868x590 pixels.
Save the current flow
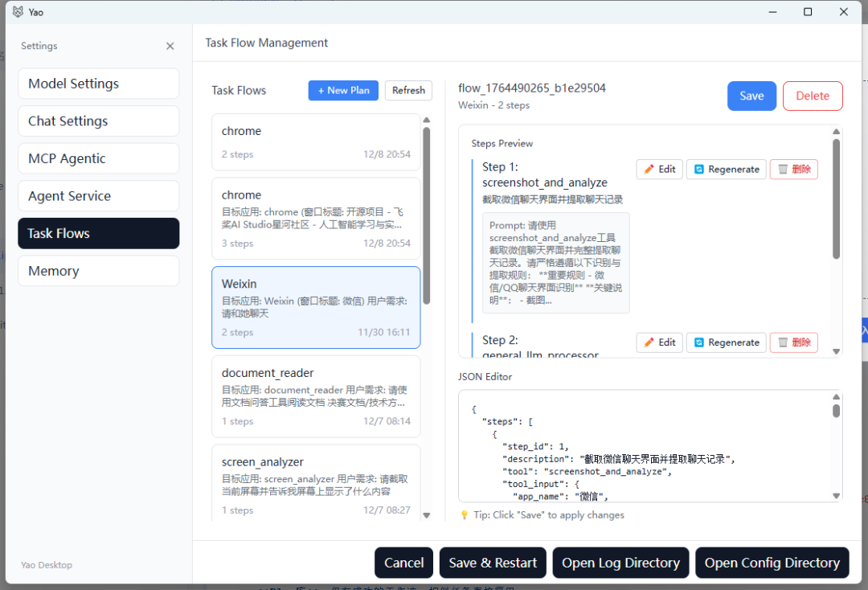[751, 96]
